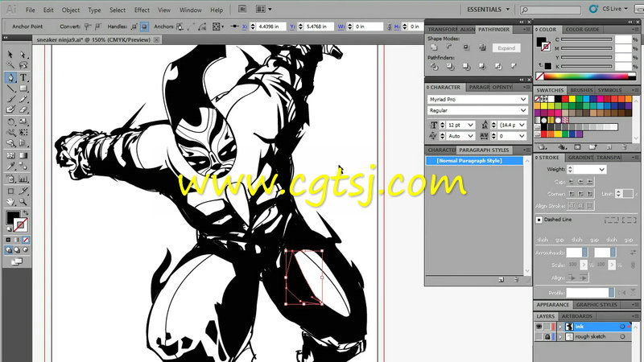Select the Paintbrush tool
Screen dimensions: 644x362
coord(10,99)
